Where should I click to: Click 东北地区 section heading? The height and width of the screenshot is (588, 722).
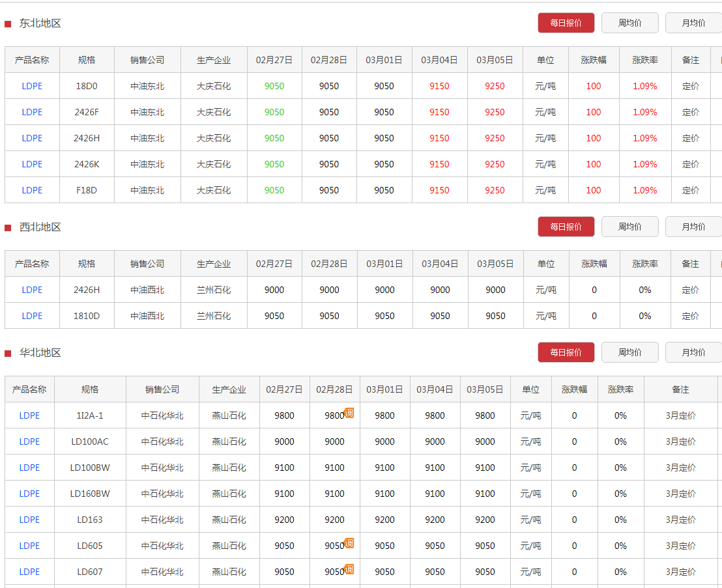40,23
